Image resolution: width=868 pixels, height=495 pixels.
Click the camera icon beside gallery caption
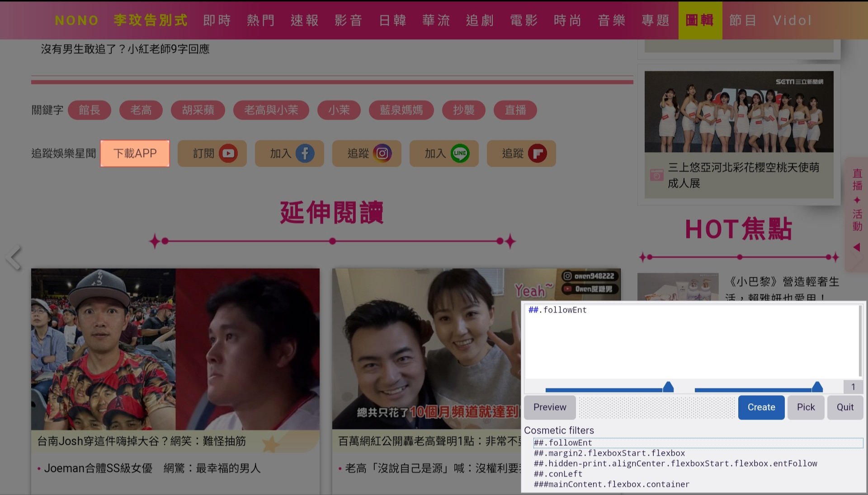pyautogui.click(x=656, y=175)
